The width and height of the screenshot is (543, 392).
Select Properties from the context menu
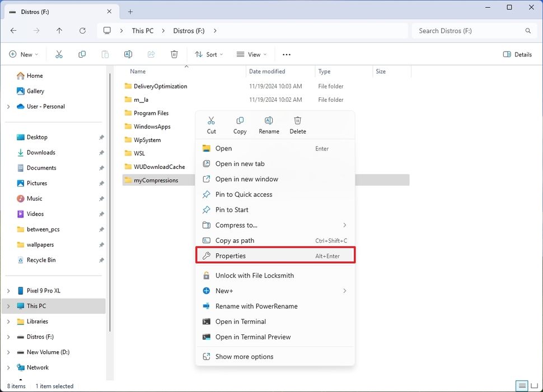(231, 255)
